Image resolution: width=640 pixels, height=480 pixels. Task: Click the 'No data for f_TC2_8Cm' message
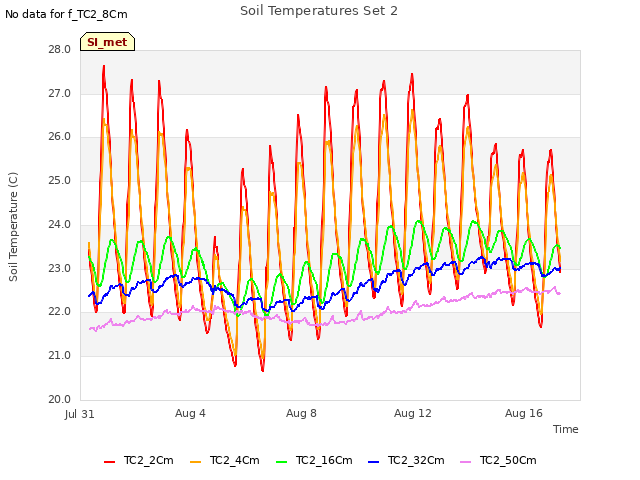[66, 14]
